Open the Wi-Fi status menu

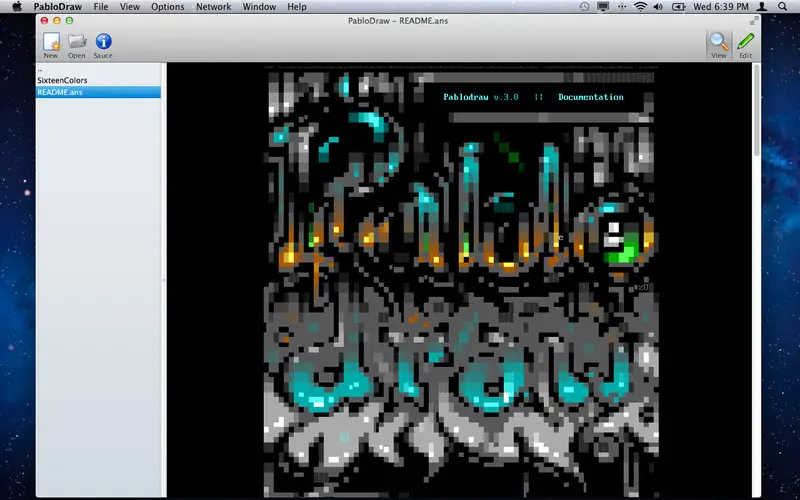point(640,7)
